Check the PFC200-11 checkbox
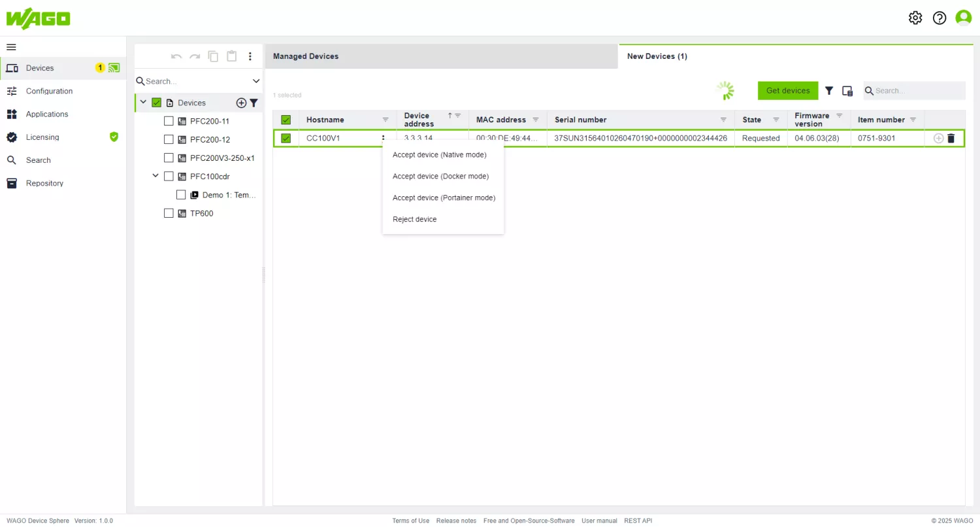This screenshot has height=527, width=980. pos(169,121)
